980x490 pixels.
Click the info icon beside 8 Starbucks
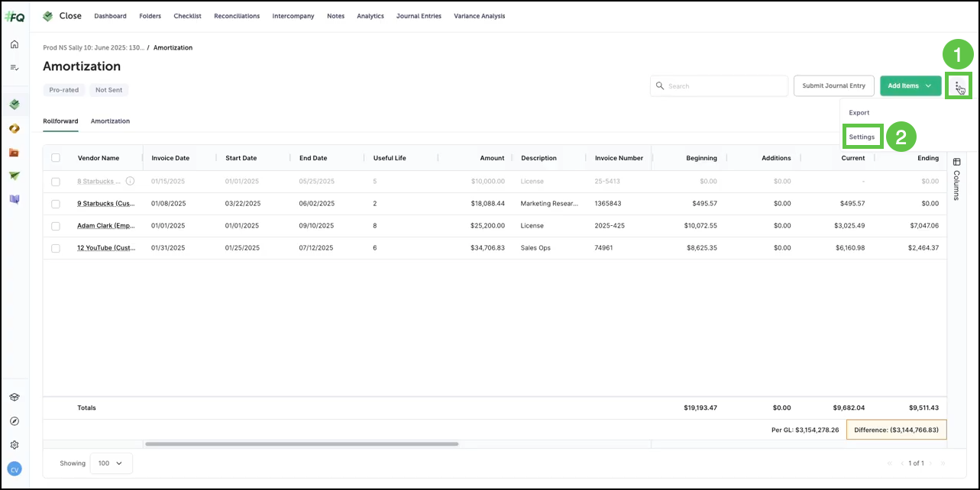click(130, 182)
